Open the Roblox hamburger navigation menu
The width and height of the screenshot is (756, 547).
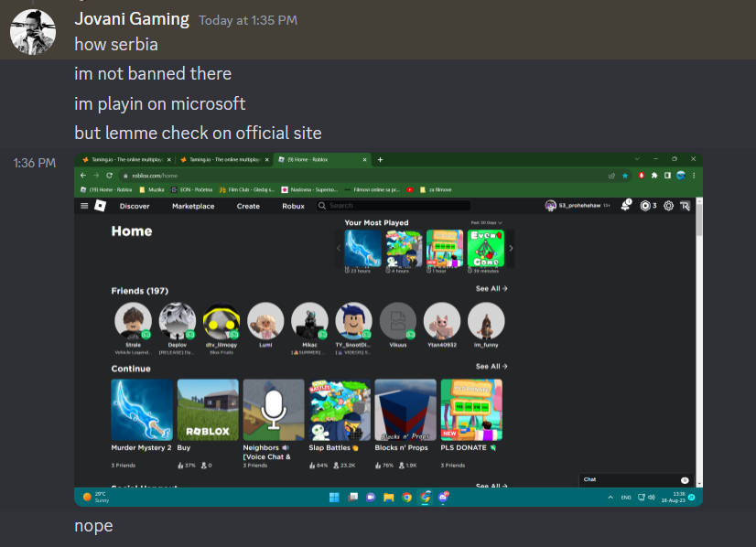(84, 206)
